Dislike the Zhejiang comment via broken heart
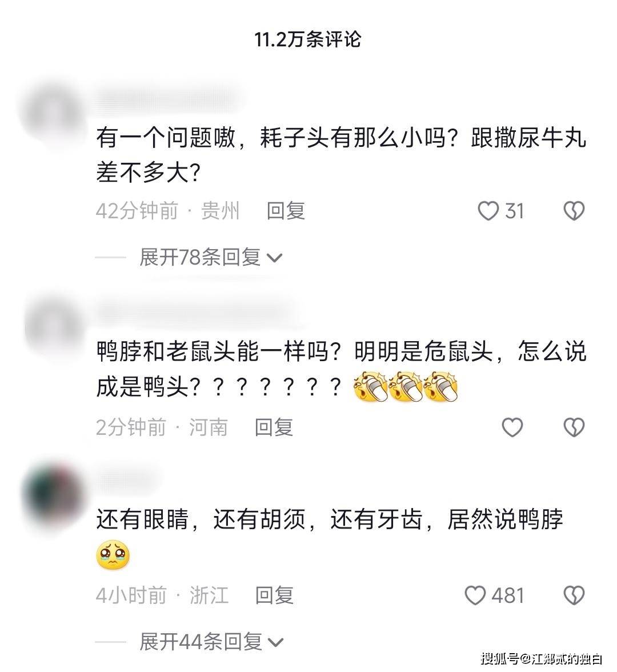Viewport: 617px width, 672px height. tap(574, 595)
